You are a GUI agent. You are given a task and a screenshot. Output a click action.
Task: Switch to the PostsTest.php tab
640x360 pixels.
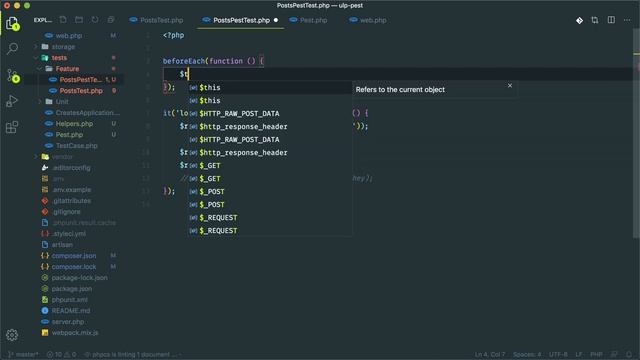pos(157,20)
